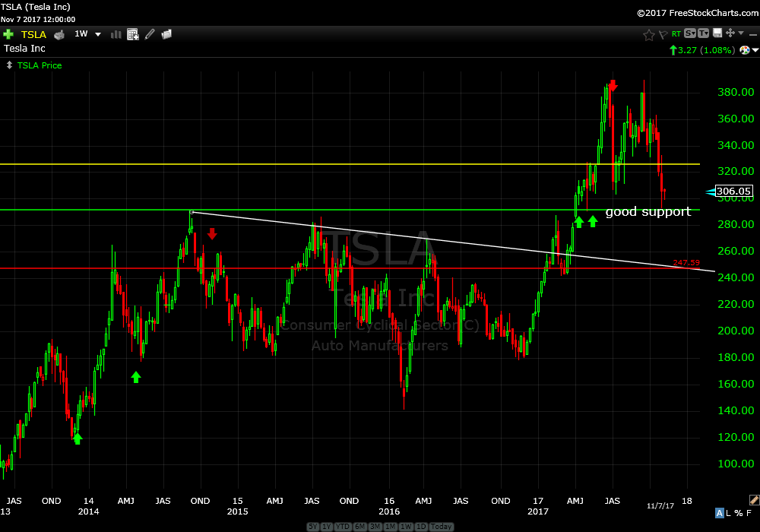The image size is (760, 532).
Task: Switch price scale to % mode
Action: 739,515
